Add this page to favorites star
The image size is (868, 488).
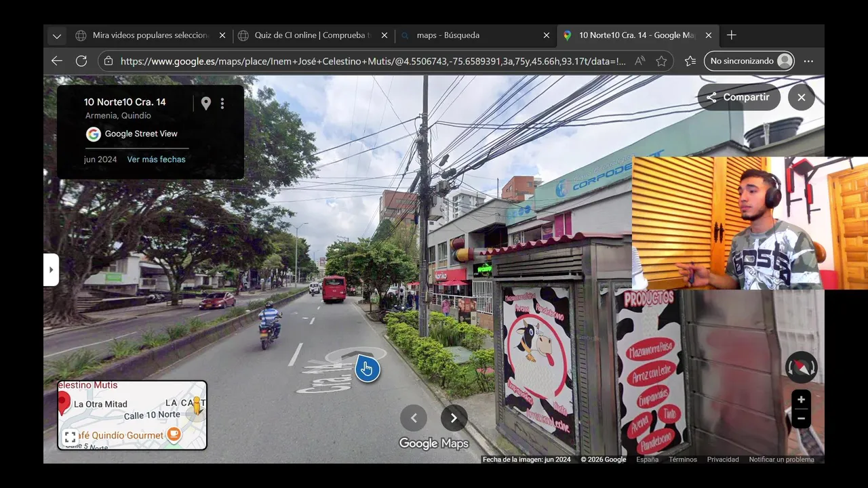point(662,61)
